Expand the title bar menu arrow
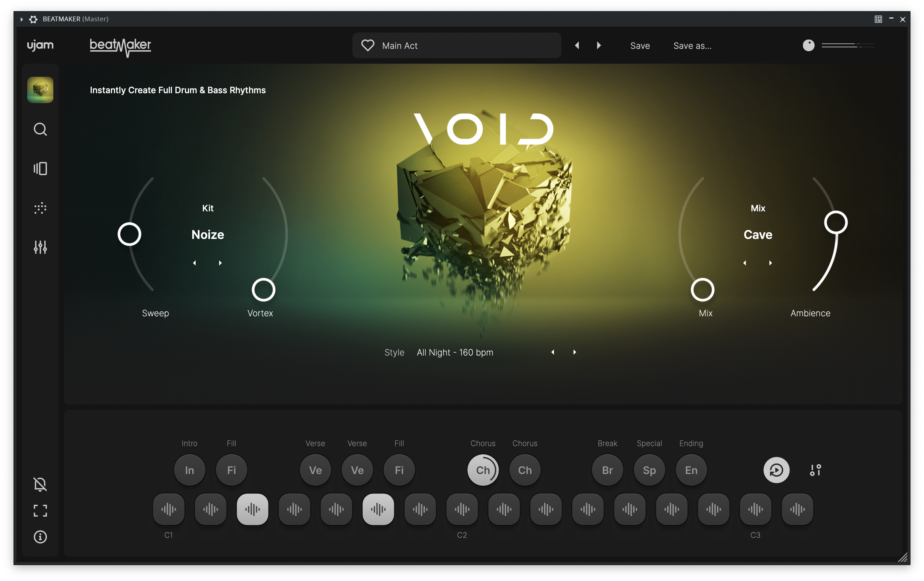This screenshot has height=581, width=924. tap(22, 19)
